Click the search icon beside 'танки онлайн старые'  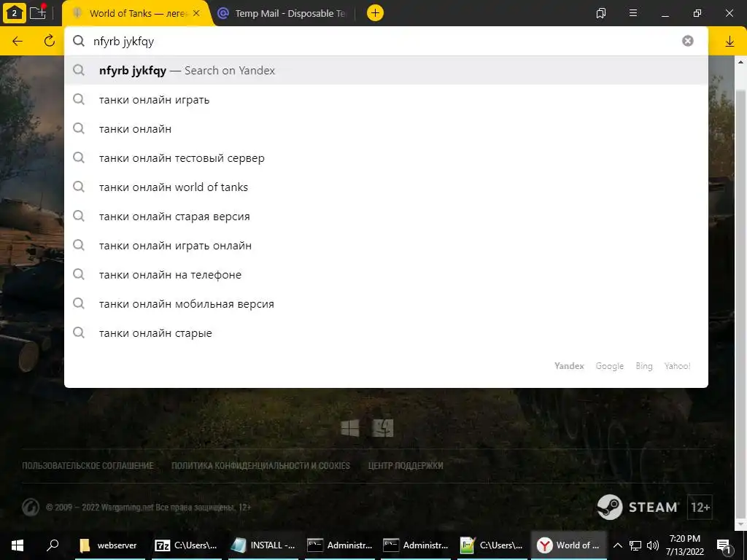click(79, 332)
